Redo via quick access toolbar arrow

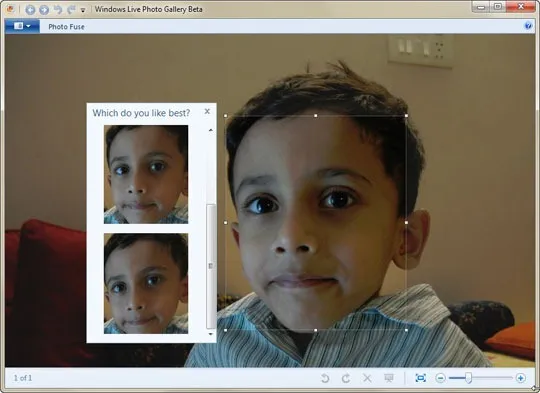coord(71,9)
